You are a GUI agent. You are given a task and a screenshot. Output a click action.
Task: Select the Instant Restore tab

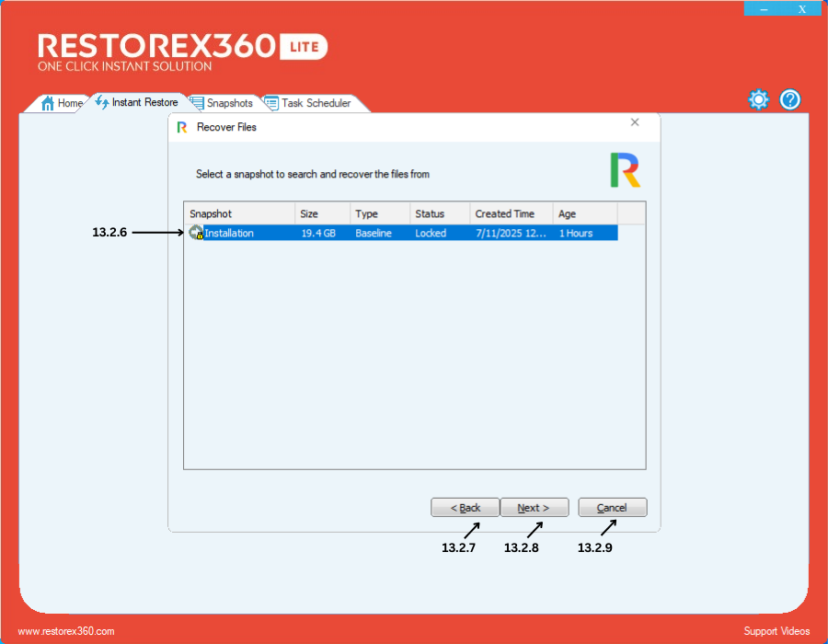pyautogui.click(x=137, y=102)
